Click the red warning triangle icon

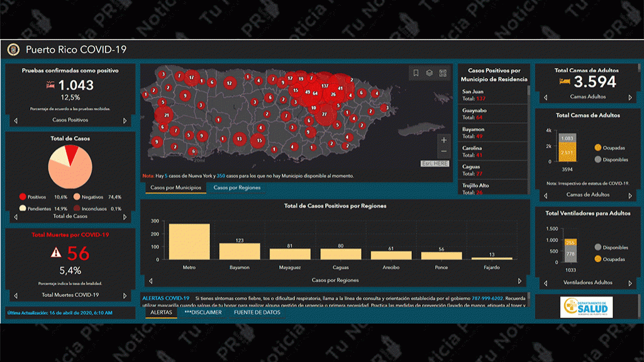pos(56,252)
